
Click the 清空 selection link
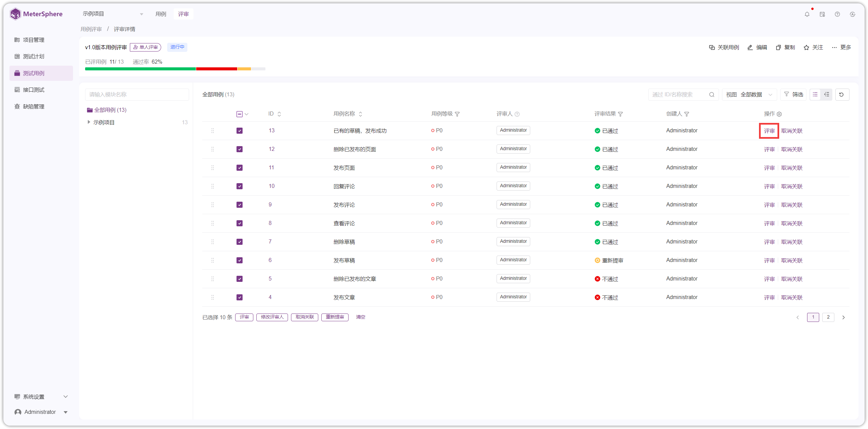(361, 317)
